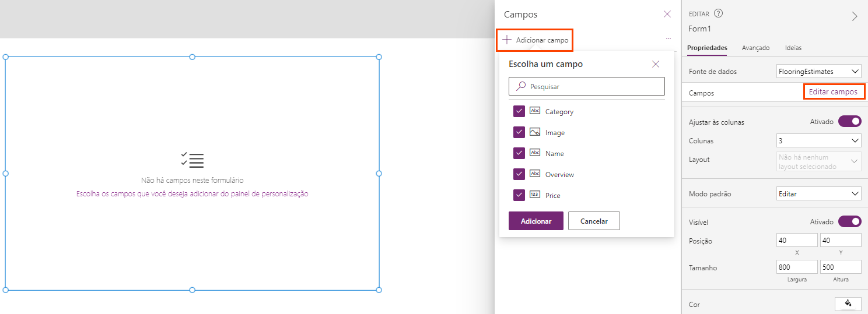Collapse the properties pane with chevron
This screenshot has height=314, width=868.
855,16
